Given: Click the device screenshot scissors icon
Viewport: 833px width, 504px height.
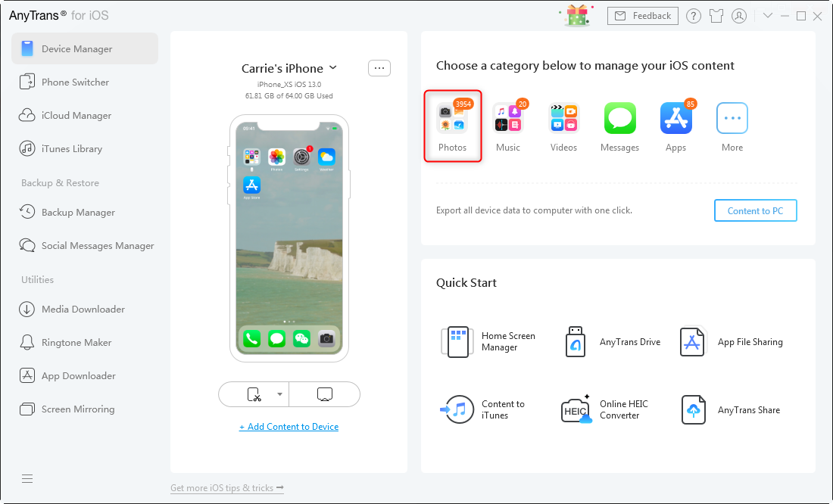Looking at the screenshot, I should (x=254, y=394).
